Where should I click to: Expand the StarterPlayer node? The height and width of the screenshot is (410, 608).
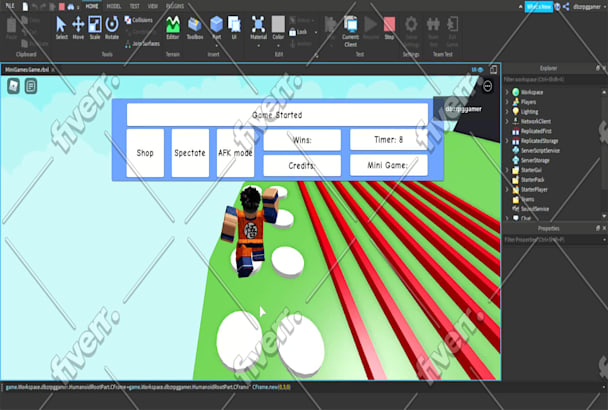coord(507,190)
